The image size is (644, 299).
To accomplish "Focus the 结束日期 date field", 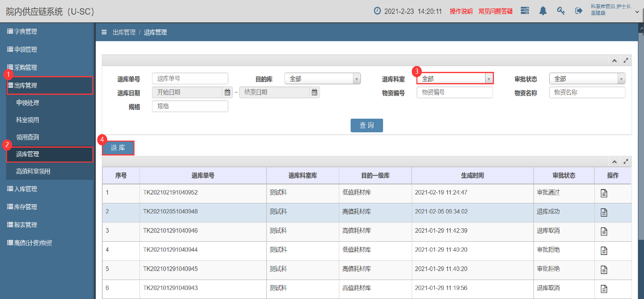I will pyautogui.click(x=274, y=92).
